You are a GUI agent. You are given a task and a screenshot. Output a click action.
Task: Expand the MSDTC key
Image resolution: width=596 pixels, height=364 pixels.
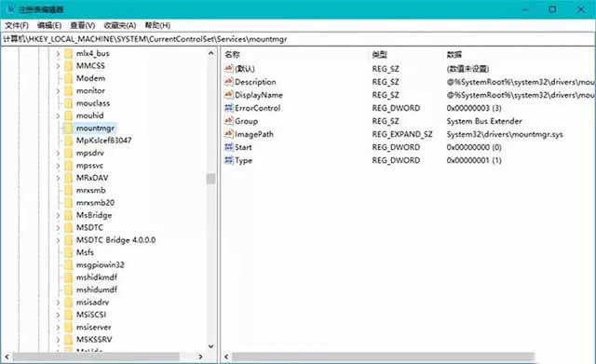point(58,228)
